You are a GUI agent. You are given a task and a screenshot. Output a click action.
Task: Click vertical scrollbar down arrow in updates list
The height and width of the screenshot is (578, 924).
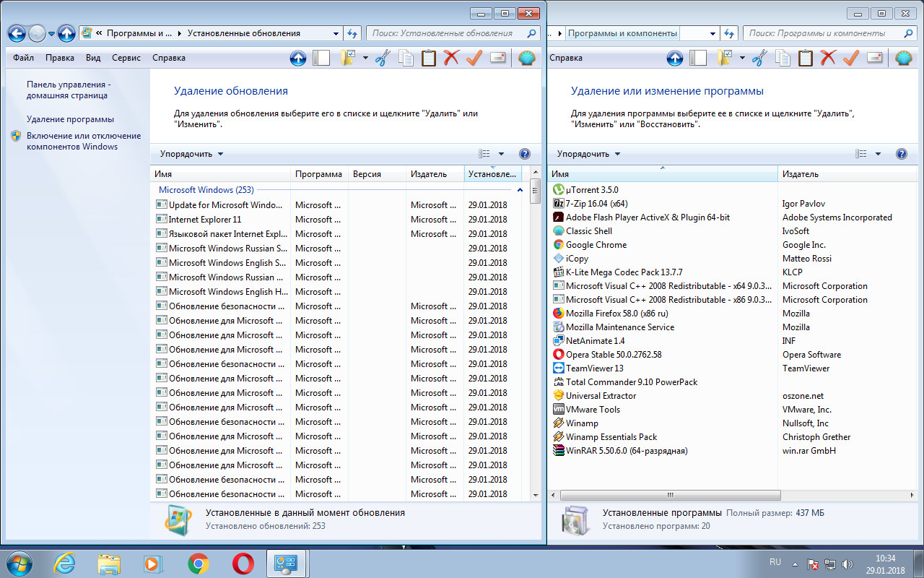point(536,495)
